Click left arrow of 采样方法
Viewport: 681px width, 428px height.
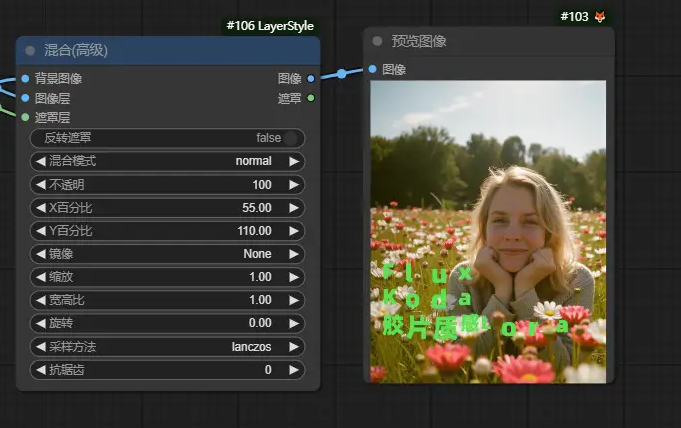click(x=41, y=347)
